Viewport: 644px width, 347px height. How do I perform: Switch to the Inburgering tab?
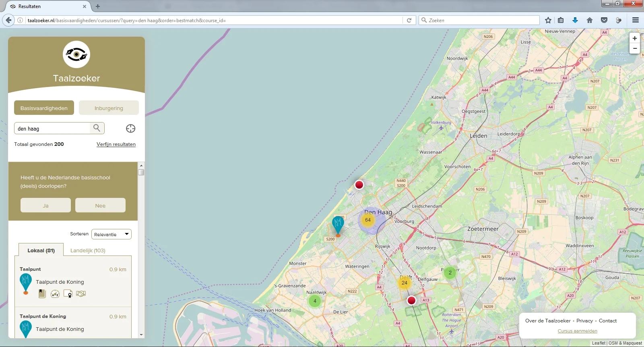coord(109,108)
